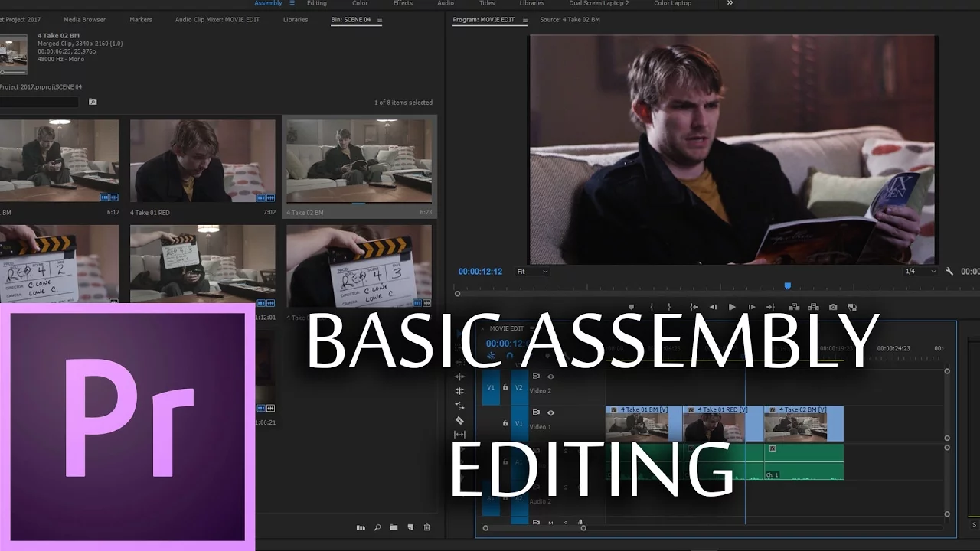Expand the workspace overflow chevron at top
980x551 pixels.
730,3
